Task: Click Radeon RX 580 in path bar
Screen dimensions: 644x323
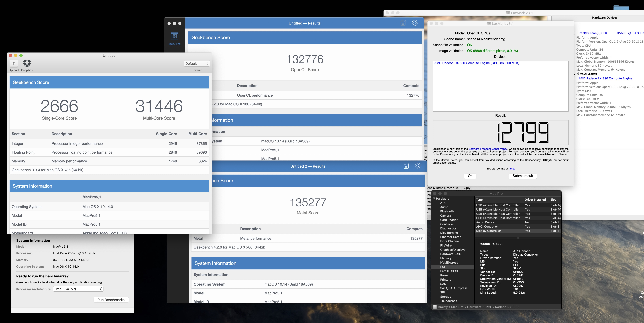Action: point(506,307)
